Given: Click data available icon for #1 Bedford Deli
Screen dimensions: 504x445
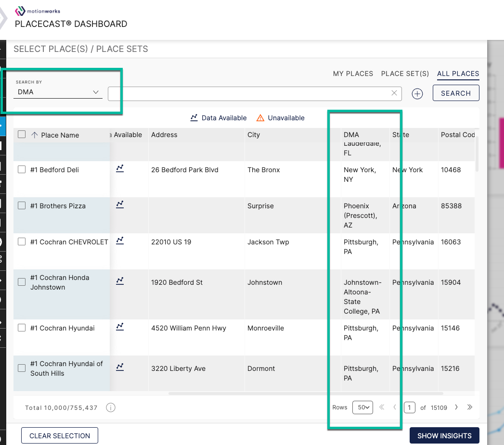Looking at the screenshot, I should (x=120, y=168).
